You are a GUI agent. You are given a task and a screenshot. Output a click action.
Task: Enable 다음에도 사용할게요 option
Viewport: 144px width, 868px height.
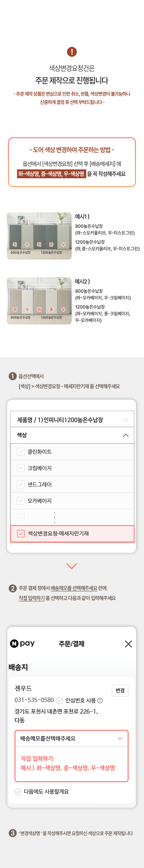coord(18,791)
